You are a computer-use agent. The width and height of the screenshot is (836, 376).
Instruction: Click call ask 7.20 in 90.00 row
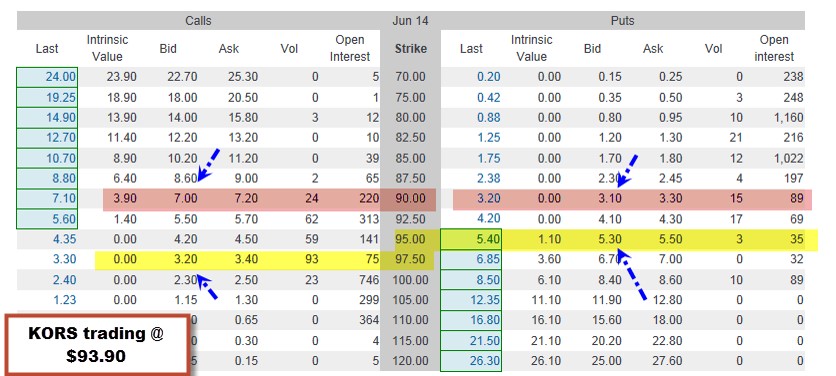coord(246,198)
